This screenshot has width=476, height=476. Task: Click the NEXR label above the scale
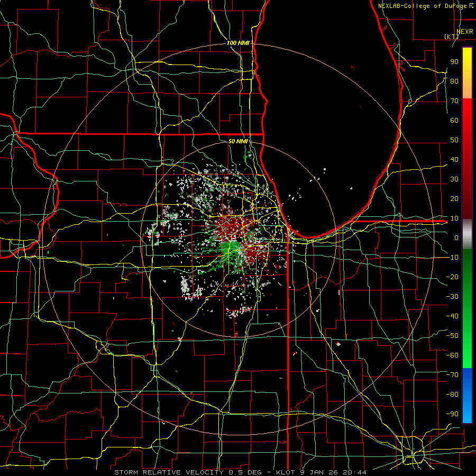tap(465, 32)
